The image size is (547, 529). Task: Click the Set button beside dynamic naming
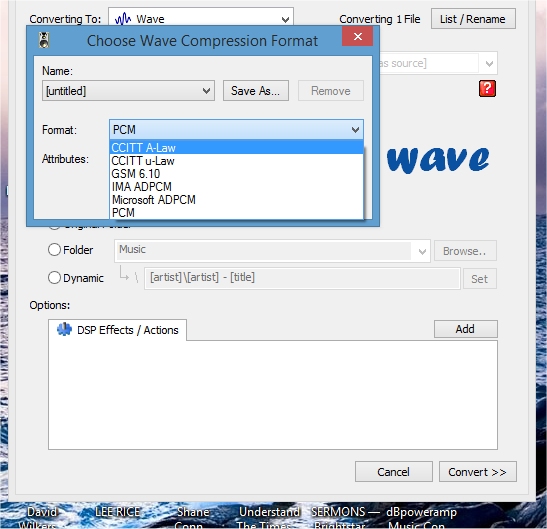pyautogui.click(x=480, y=279)
